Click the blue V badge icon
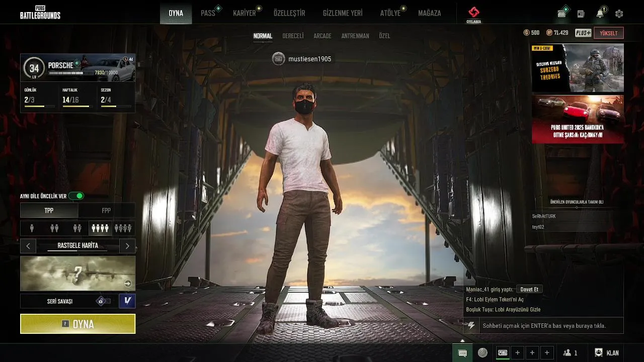This screenshot has width=644, height=362. coord(127,301)
